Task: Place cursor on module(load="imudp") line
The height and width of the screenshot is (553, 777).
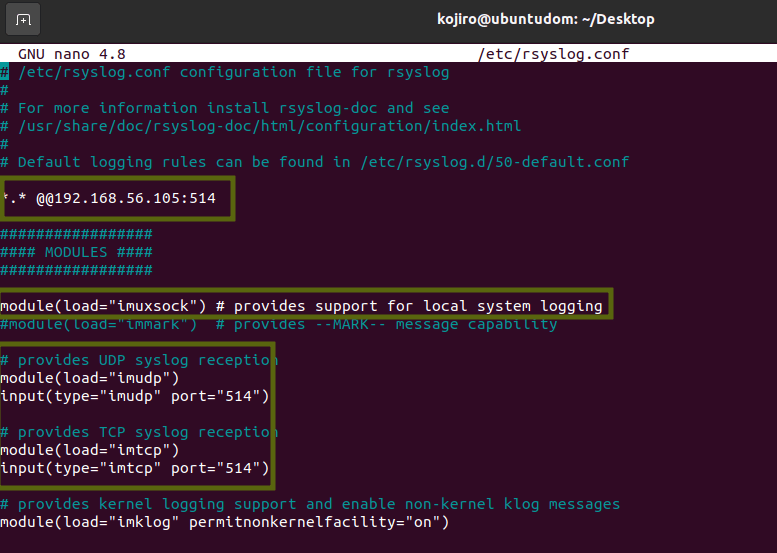Action: coord(90,378)
